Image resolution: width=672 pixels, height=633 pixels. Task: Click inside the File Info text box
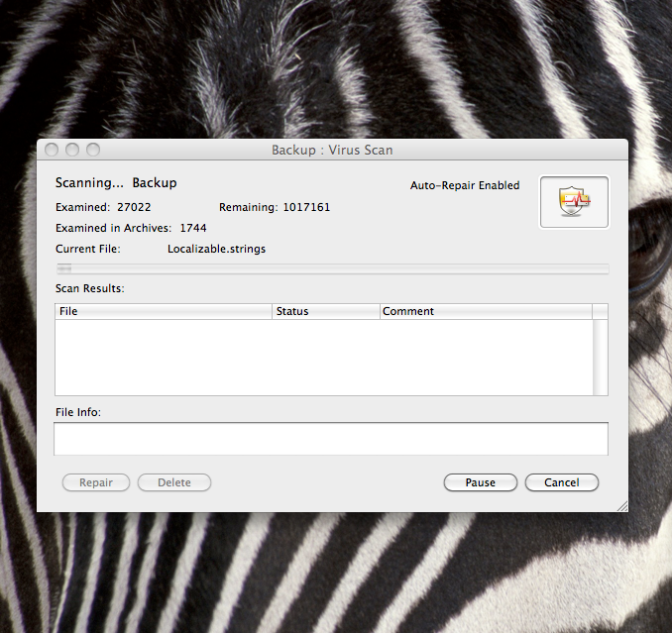tap(331, 439)
